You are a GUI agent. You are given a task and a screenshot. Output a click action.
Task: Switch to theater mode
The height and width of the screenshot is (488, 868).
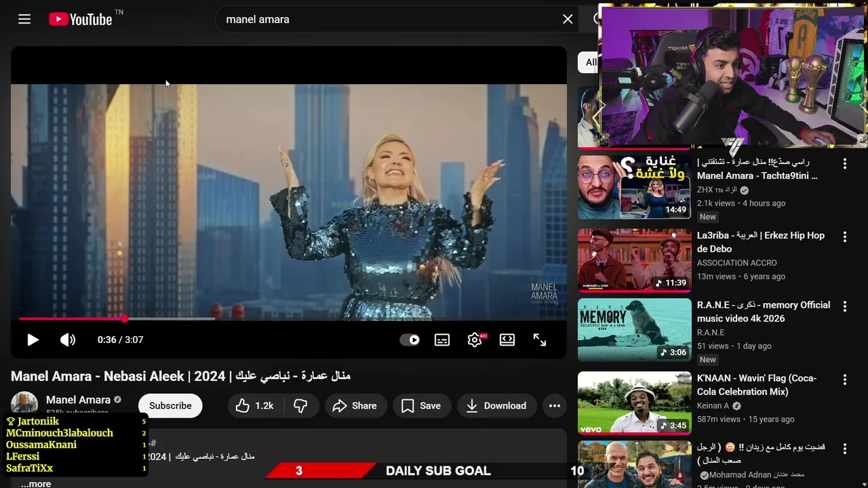pyautogui.click(x=507, y=340)
